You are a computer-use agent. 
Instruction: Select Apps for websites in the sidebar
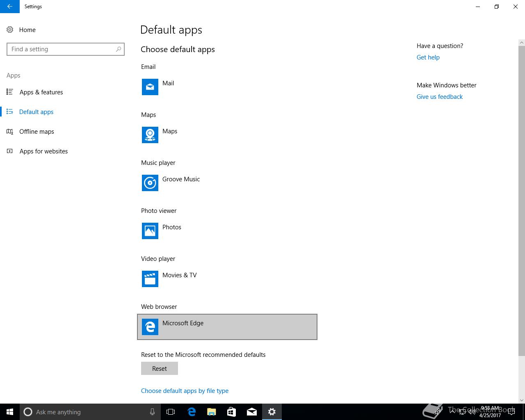[66, 151]
